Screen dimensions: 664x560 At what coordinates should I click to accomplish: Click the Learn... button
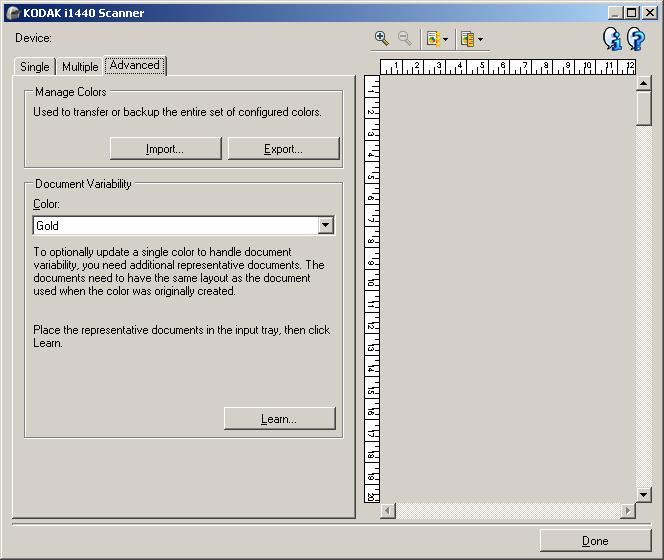click(279, 419)
